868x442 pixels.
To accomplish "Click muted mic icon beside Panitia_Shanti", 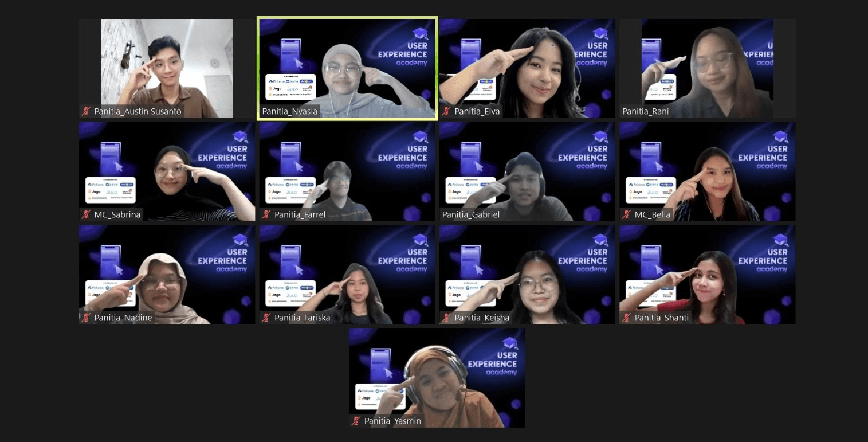I will tap(627, 318).
